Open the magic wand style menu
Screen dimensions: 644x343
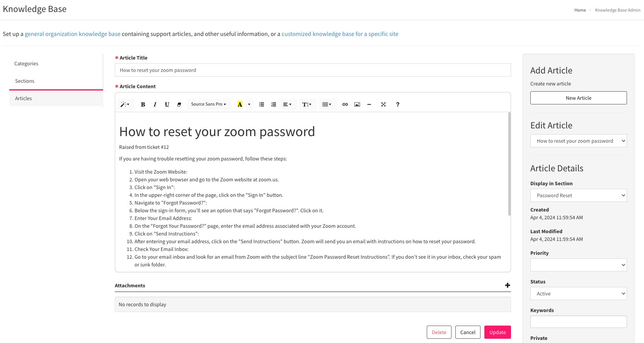pos(125,104)
